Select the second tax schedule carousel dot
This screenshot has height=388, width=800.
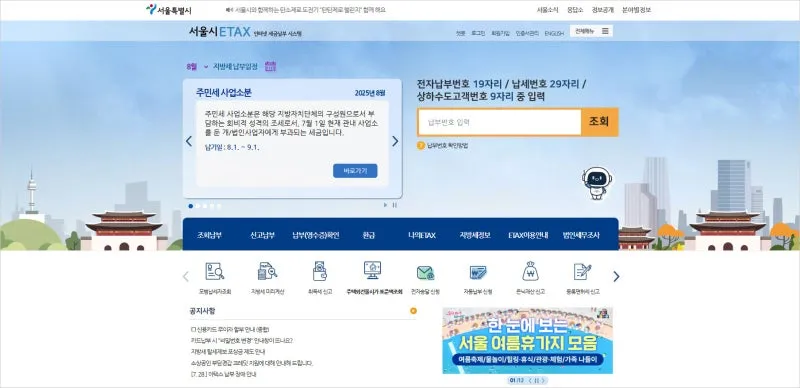pos(198,206)
